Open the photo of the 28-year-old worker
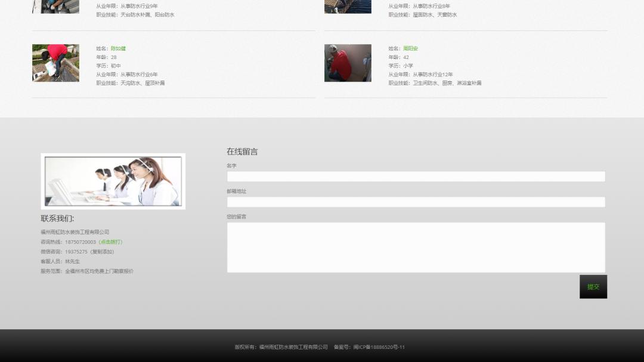Screen dimensions: 644x362 (x=56, y=63)
